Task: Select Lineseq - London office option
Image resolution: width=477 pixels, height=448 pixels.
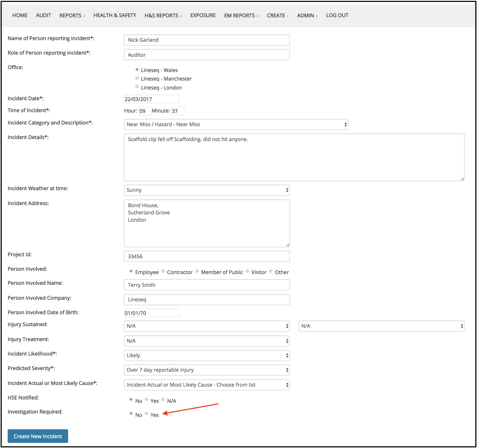Action: (137, 87)
